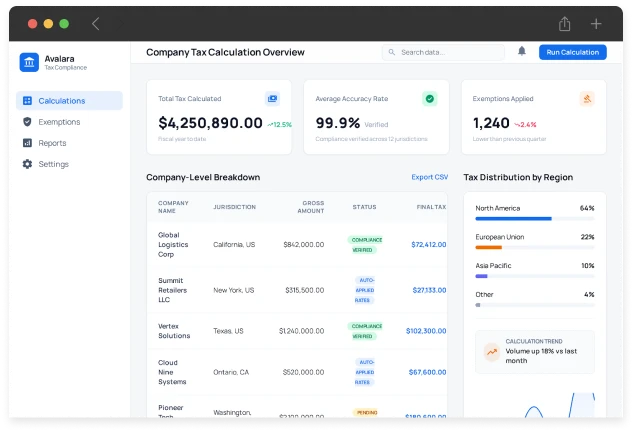Click the 99.9% accuracy rate value
Image resolution: width=634 pixels, height=432 pixels.
pyautogui.click(x=338, y=123)
